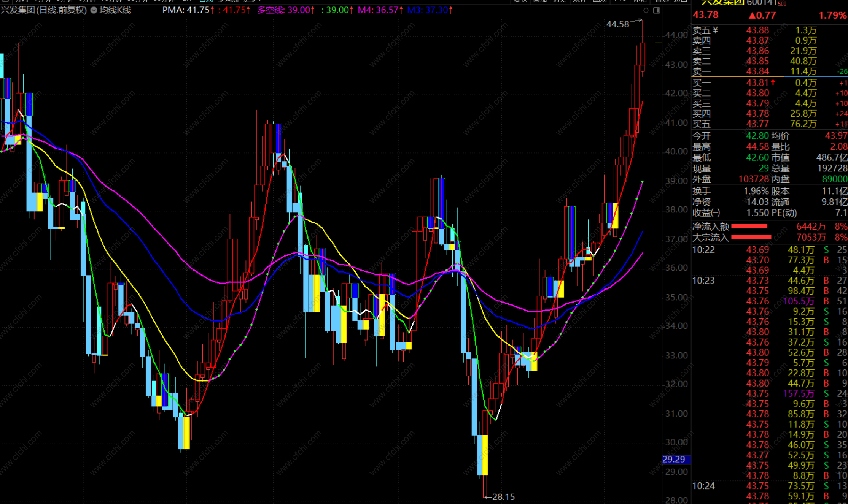This screenshot has height=504, width=848.
Task: Click the 均线K线 indicator name
Action: coord(115,10)
